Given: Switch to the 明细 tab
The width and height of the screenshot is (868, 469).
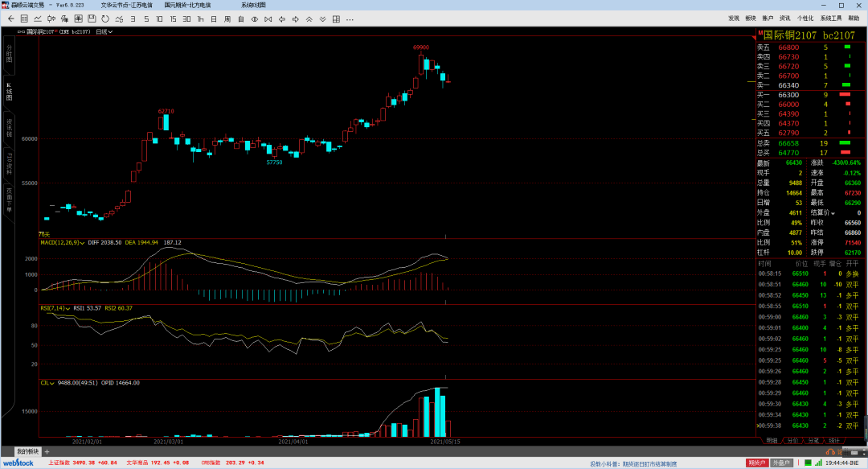Looking at the screenshot, I should pos(772,441).
